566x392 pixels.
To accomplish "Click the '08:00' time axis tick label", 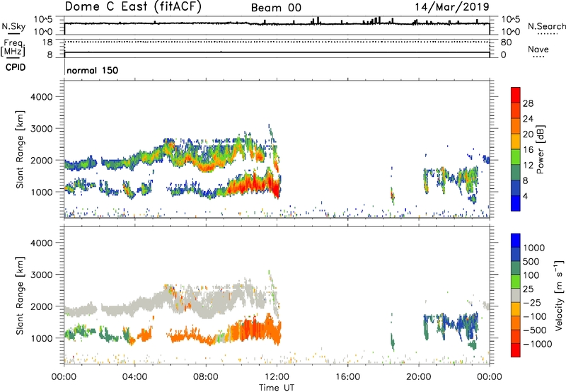I will point(206,377).
